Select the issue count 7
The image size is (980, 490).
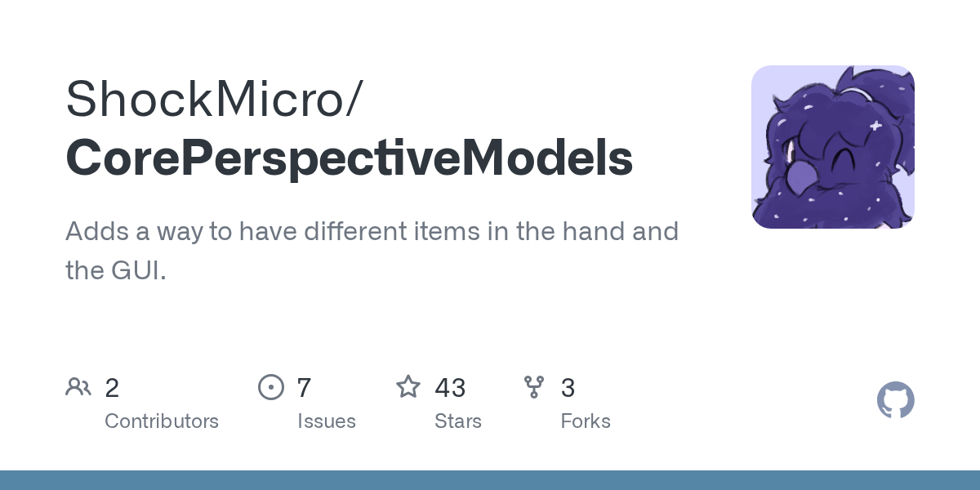coord(305,388)
